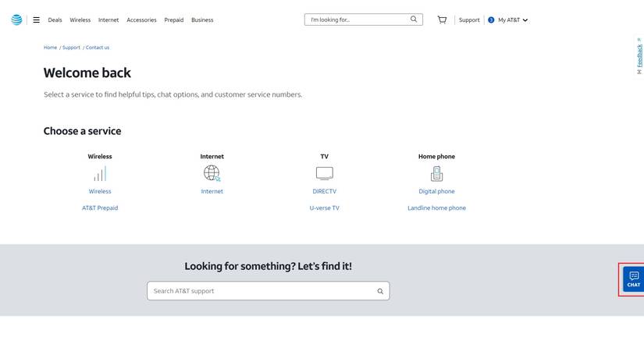Select the Landline home phone link
644x337 pixels.
click(436, 208)
